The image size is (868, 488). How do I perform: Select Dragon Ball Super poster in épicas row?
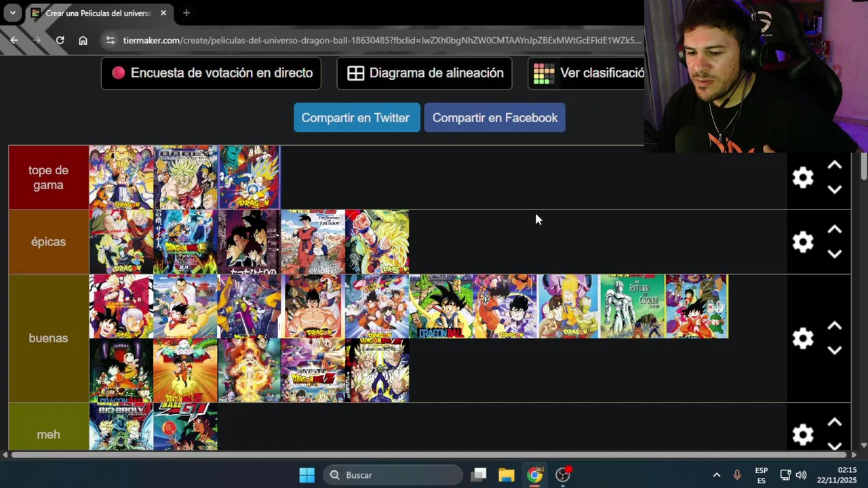tap(185, 242)
